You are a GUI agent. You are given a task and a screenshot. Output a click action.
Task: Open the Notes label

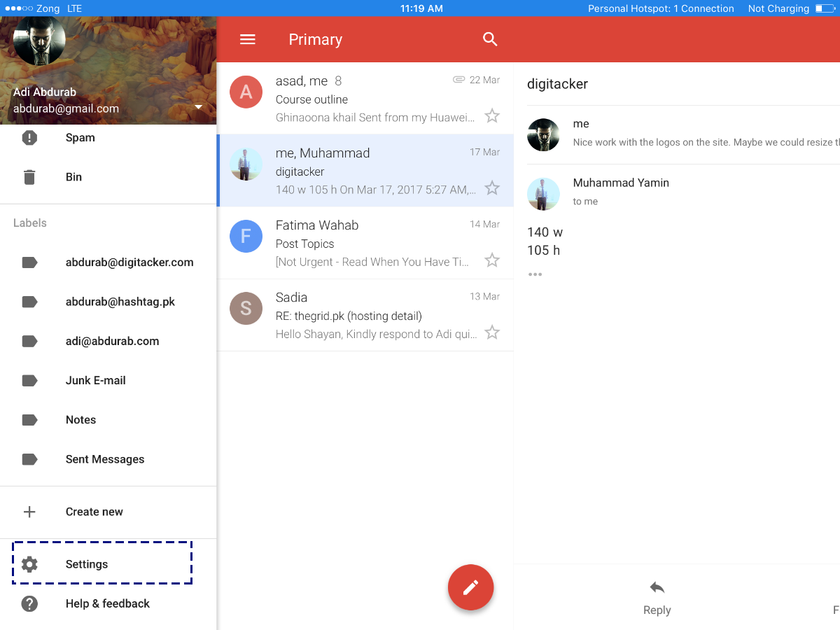click(80, 420)
